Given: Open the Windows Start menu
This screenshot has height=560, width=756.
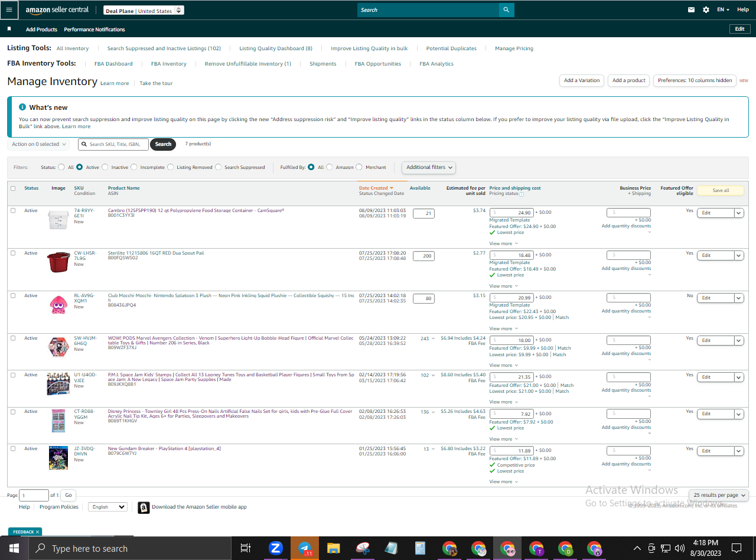Looking at the screenshot, I should point(14,548).
